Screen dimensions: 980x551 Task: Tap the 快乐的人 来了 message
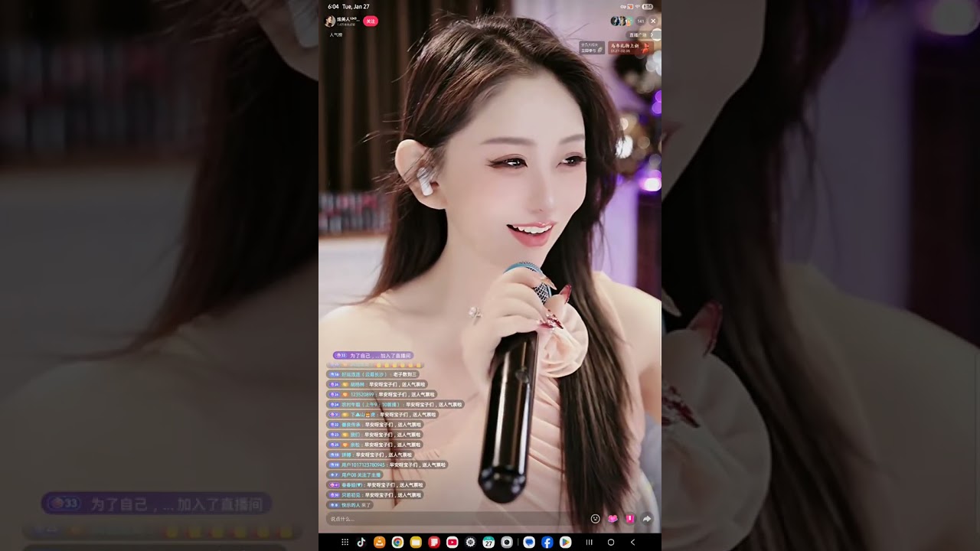tap(350, 505)
